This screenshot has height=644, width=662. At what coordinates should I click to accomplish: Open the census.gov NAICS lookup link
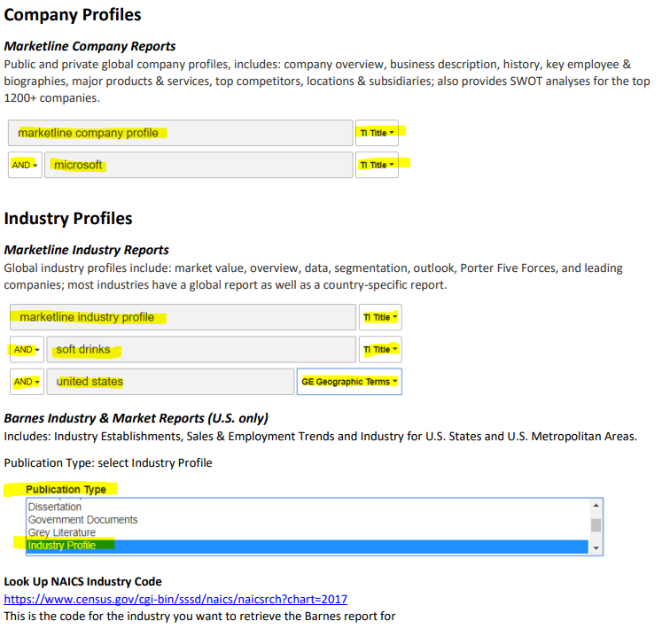click(x=175, y=599)
